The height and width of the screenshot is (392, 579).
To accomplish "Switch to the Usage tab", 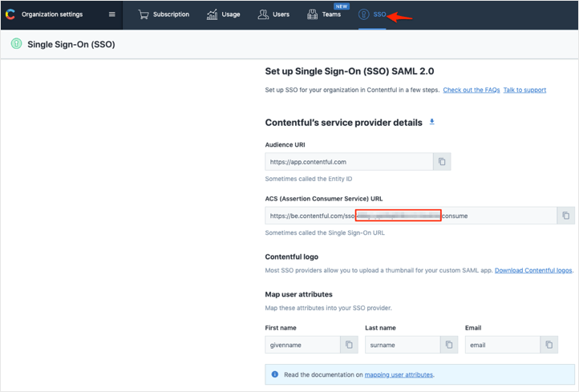I will point(223,14).
